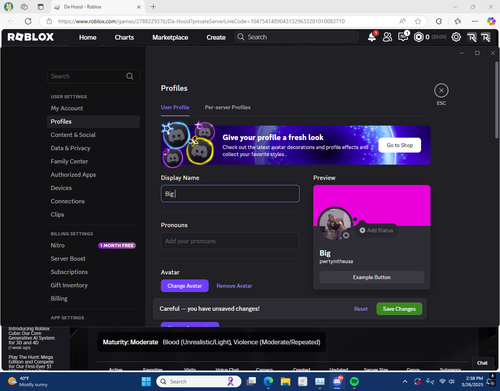Focus the Display Name text field

230,194
